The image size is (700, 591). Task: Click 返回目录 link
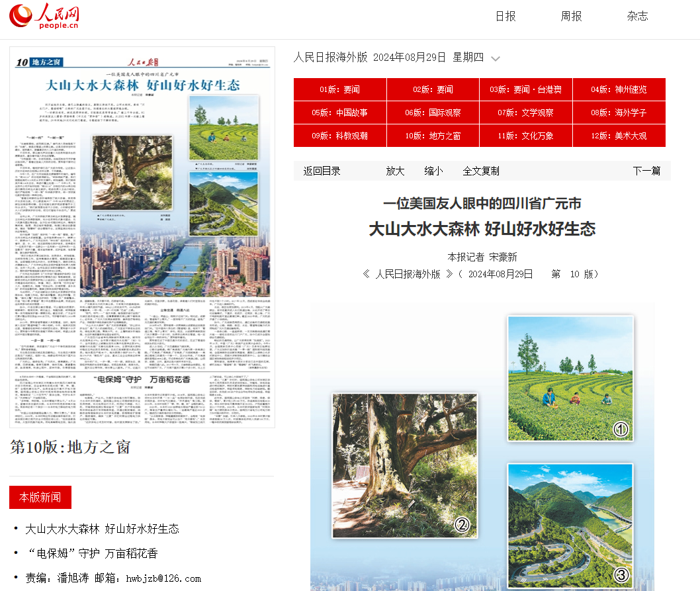322,171
